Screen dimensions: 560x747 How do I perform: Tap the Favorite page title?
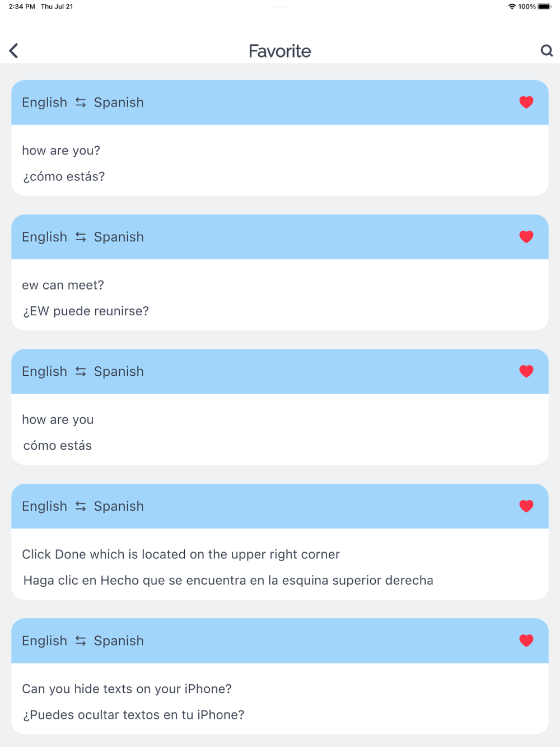pyautogui.click(x=280, y=51)
